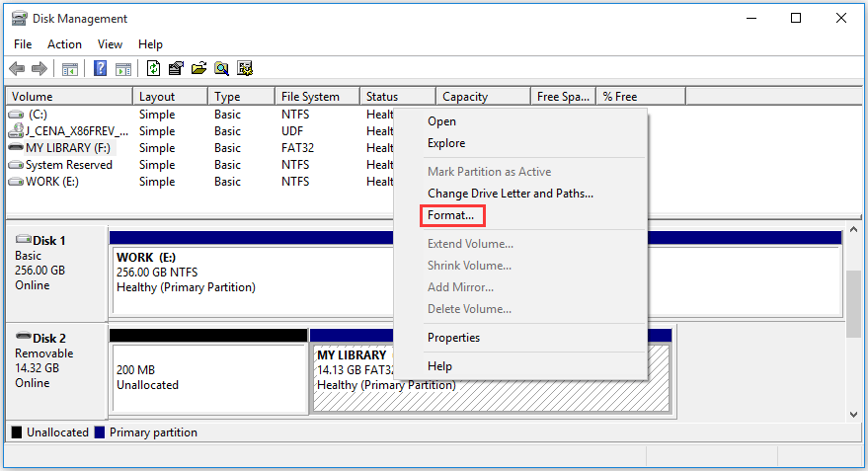The width and height of the screenshot is (868, 471).
Task: Click Delete Volume... menu entry
Action: click(520, 309)
